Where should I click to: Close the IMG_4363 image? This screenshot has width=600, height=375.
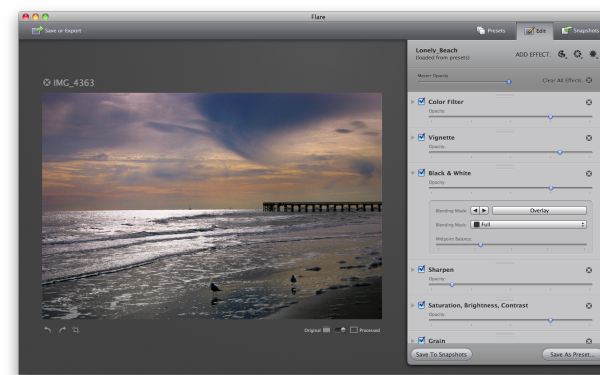pyautogui.click(x=47, y=82)
